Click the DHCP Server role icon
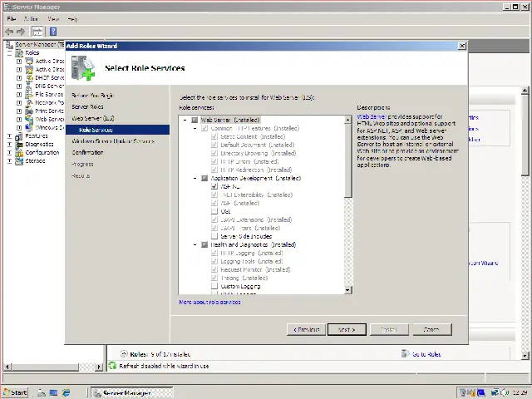 [x=30, y=77]
